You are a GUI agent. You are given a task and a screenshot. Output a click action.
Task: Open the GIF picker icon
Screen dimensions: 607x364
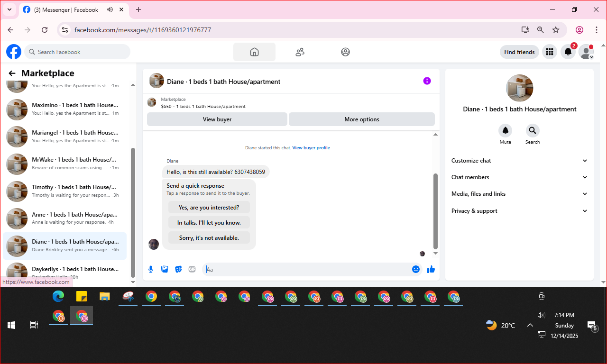click(192, 269)
